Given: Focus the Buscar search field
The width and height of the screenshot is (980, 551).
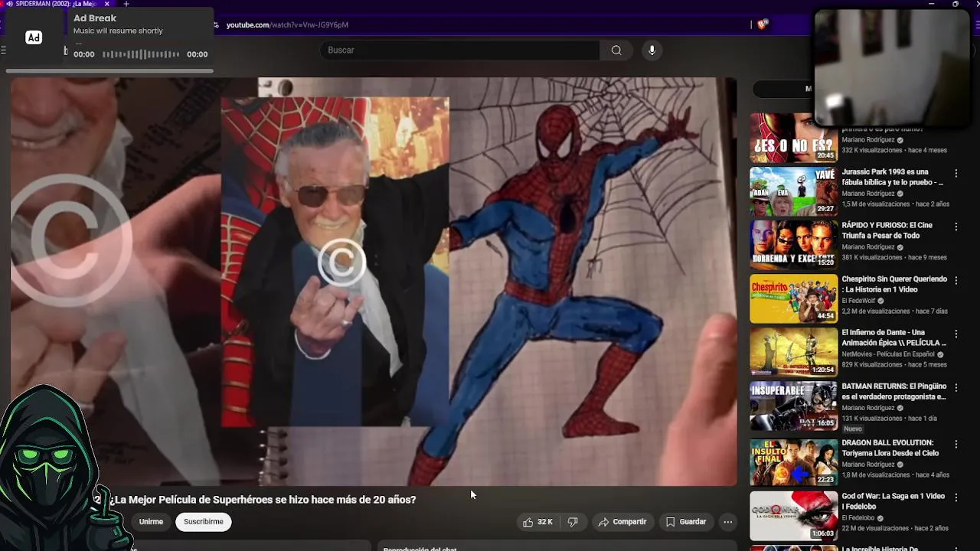Looking at the screenshot, I should coord(459,51).
